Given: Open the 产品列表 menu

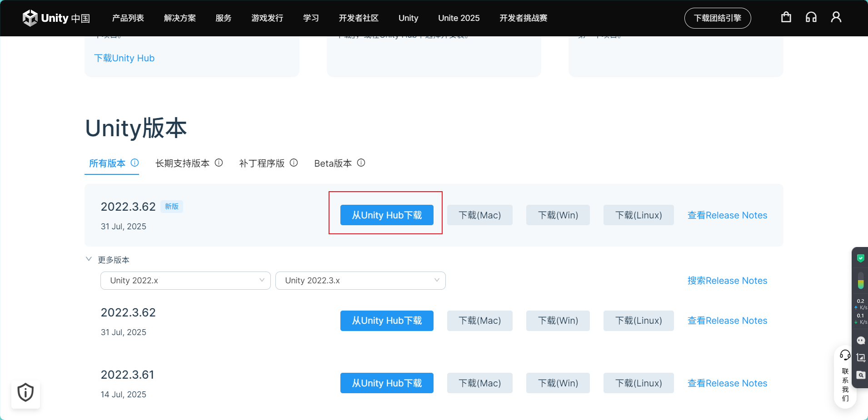Looking at the screenshot, I should (128, 18).
